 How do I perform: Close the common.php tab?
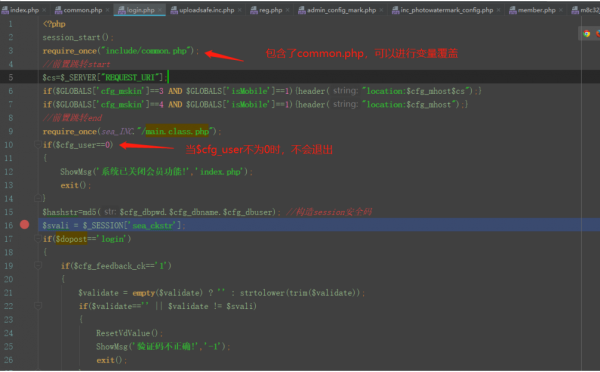pos(108,10)
